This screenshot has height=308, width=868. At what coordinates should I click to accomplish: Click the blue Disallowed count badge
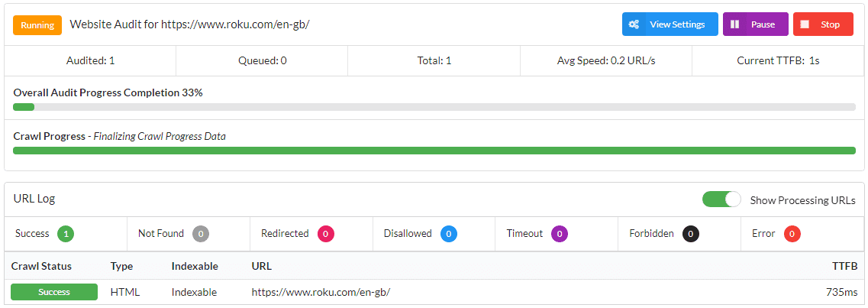tap(449, 234)
